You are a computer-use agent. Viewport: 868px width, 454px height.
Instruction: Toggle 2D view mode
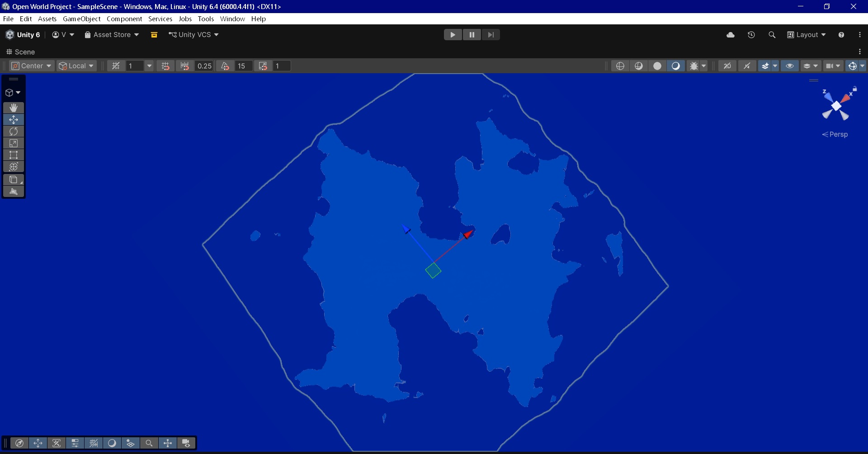point(727,66)
